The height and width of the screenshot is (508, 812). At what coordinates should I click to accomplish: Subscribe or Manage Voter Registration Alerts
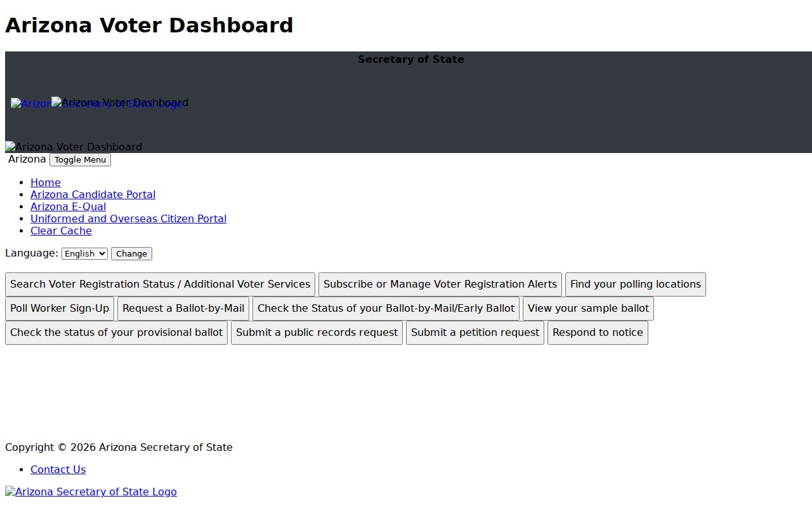coord(440,284)
